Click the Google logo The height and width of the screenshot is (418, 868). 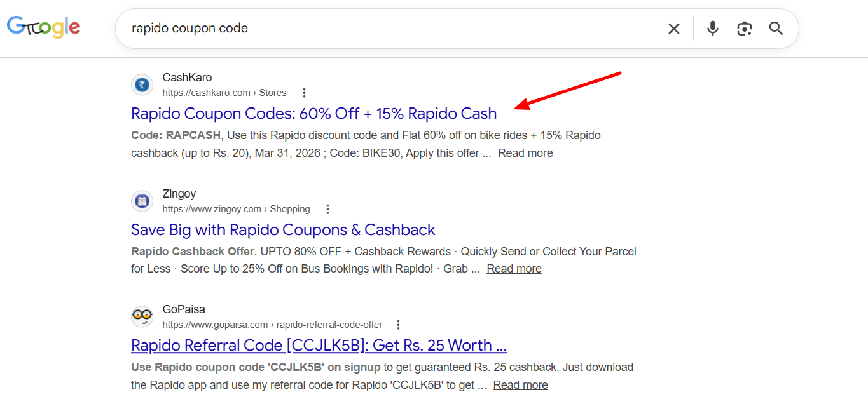tap(43, 27)
